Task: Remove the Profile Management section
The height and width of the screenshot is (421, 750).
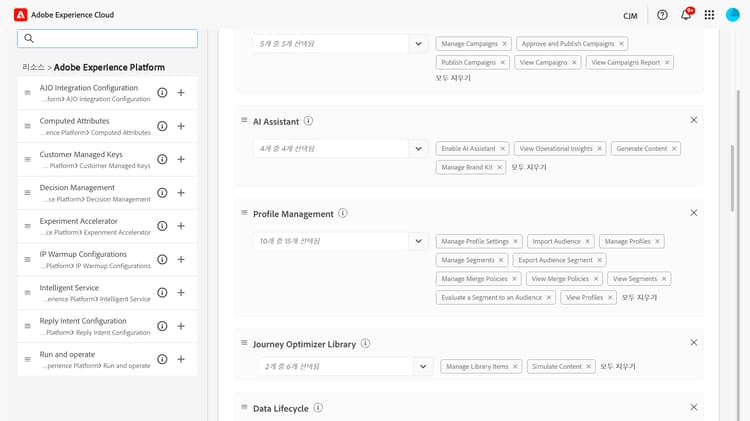Action: pos(694,213)
